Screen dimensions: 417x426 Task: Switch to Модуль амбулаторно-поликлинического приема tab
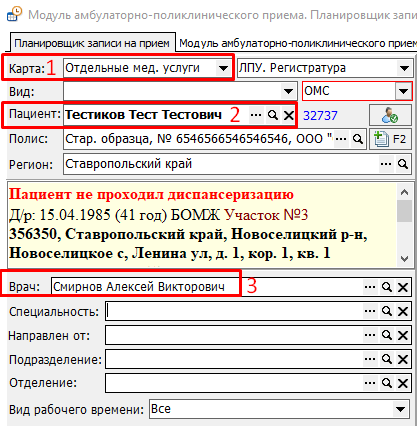click(x=297, y=43)
